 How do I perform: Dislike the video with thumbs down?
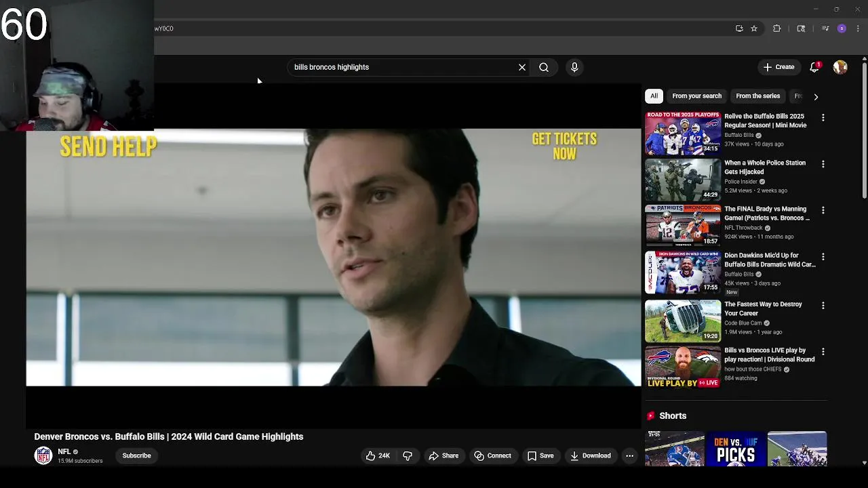pyautogui.click(x=408, y=455)
